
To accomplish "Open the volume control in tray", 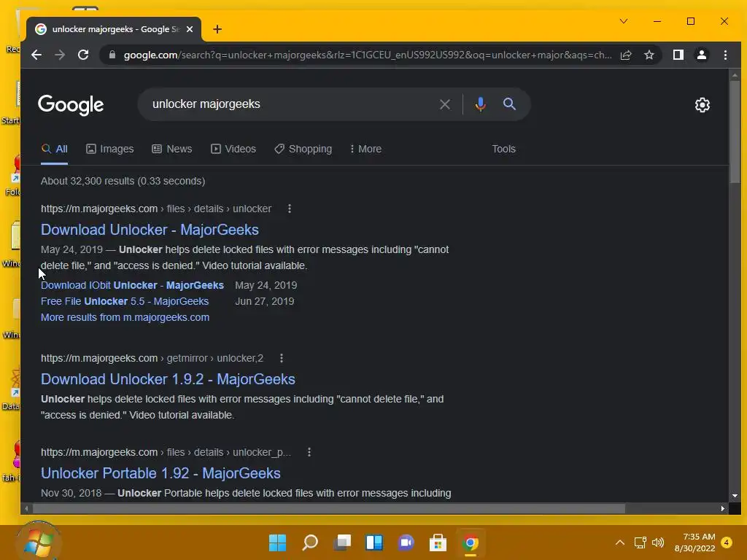I will click(658, 542).
